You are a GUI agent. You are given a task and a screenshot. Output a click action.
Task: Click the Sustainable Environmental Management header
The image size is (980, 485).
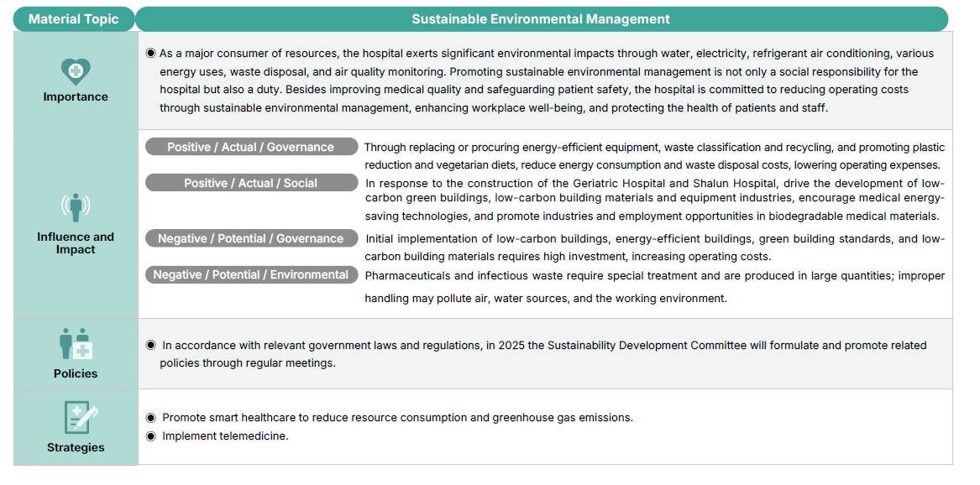tap(541, 18)
